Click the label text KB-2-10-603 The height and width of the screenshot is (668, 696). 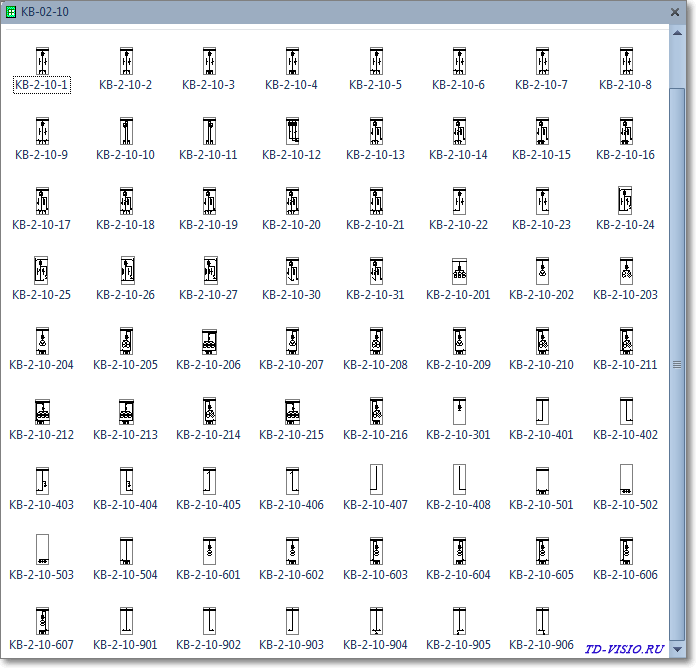[376, 575]
